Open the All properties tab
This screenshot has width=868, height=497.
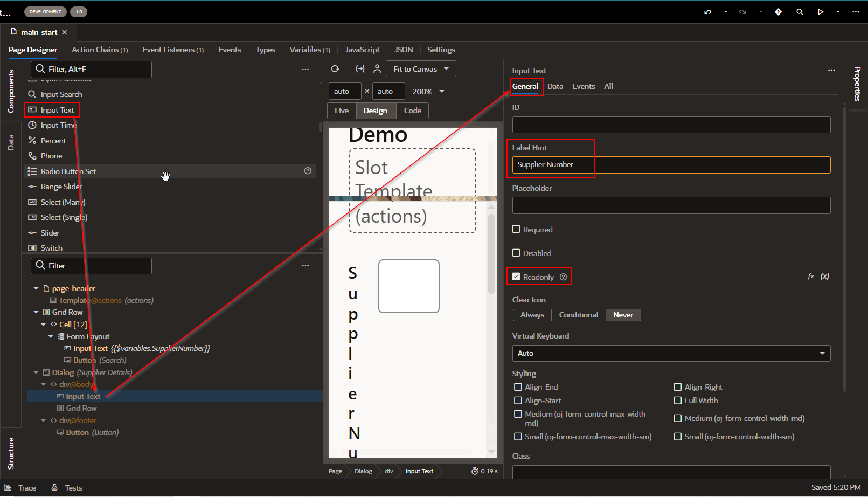coord(608,86)
